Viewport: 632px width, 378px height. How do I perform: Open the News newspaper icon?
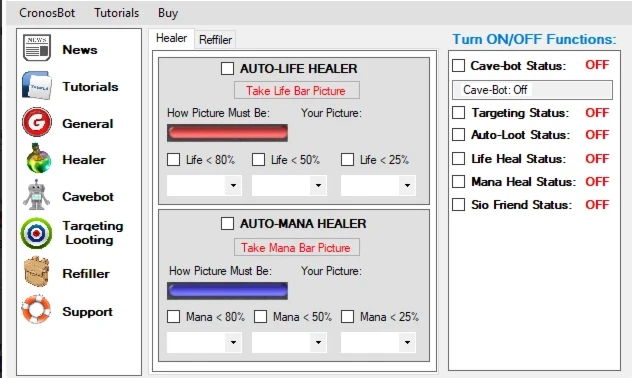[x=37, y=48]
